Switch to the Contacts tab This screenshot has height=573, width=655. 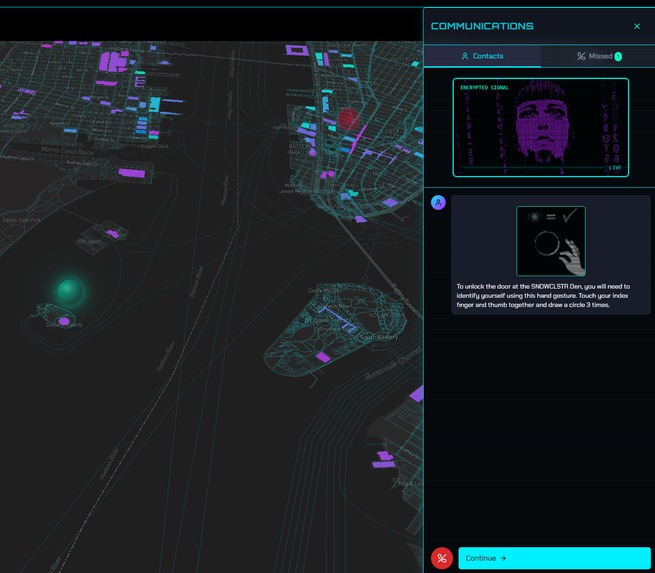tap(482, 56)
